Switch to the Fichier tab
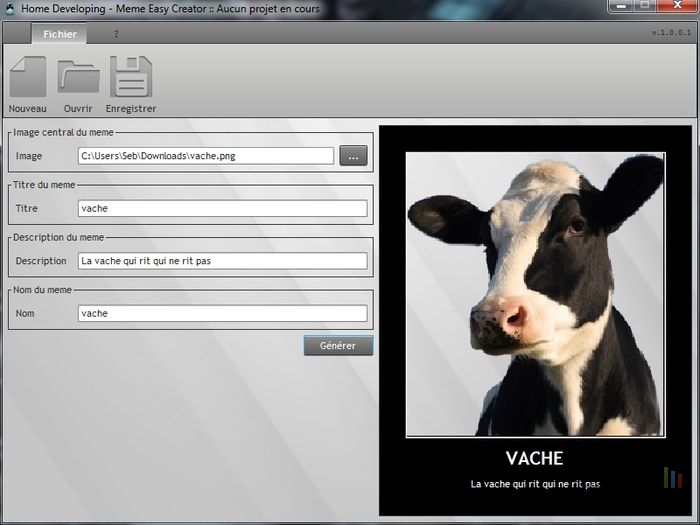This screenshot has width=700, height=525. point(60,34)
